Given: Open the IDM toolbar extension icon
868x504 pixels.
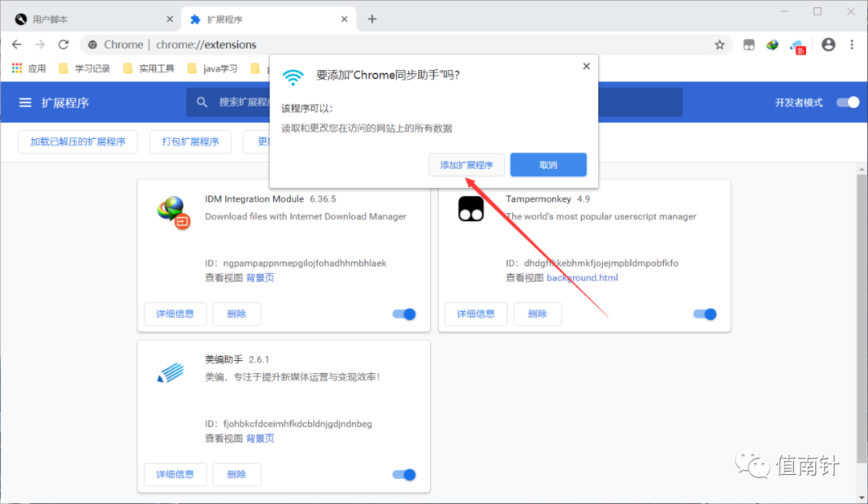Looking at the screenshot, I should click(x=772, y=45).
